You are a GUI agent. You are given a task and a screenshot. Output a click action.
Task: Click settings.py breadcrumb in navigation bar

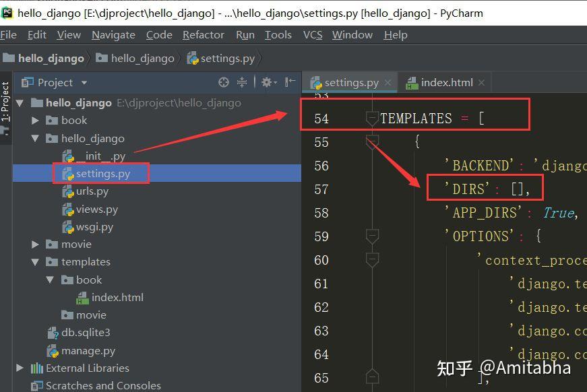[221, 59]
